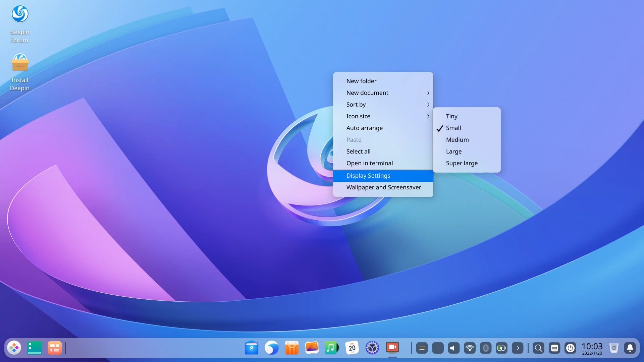Screen dimensions: 644x362
Task: Open the Wi-Fi network tray icon
Action: [x=470, y=348]
